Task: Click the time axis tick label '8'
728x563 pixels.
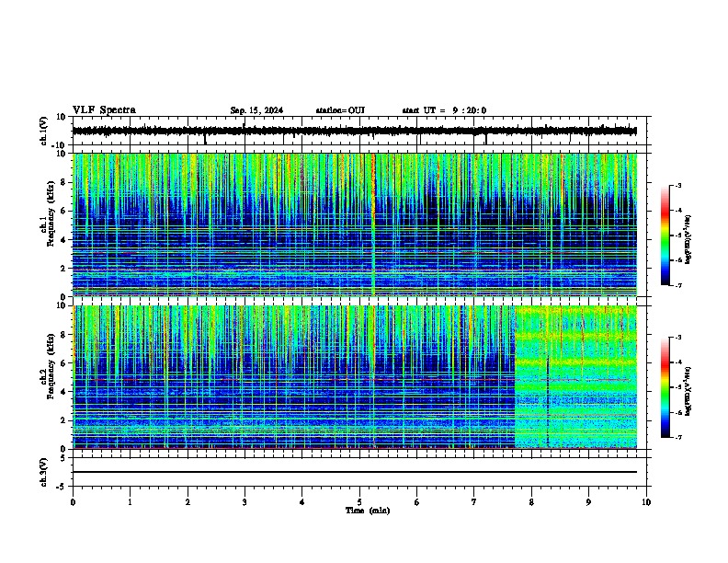Action: coord(531,501)
